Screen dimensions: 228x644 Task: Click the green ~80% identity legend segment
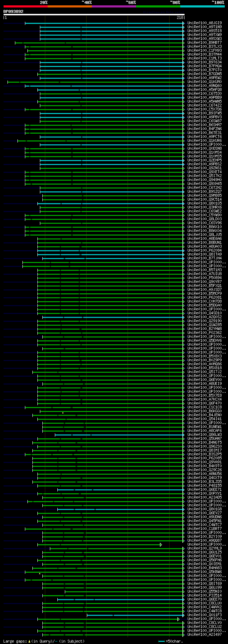(x=158, y=6)
